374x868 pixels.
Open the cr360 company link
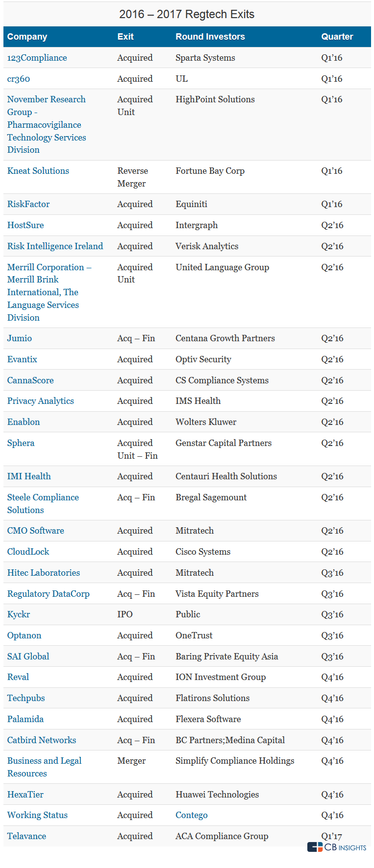pyautogui.click(x=19, y=79)
